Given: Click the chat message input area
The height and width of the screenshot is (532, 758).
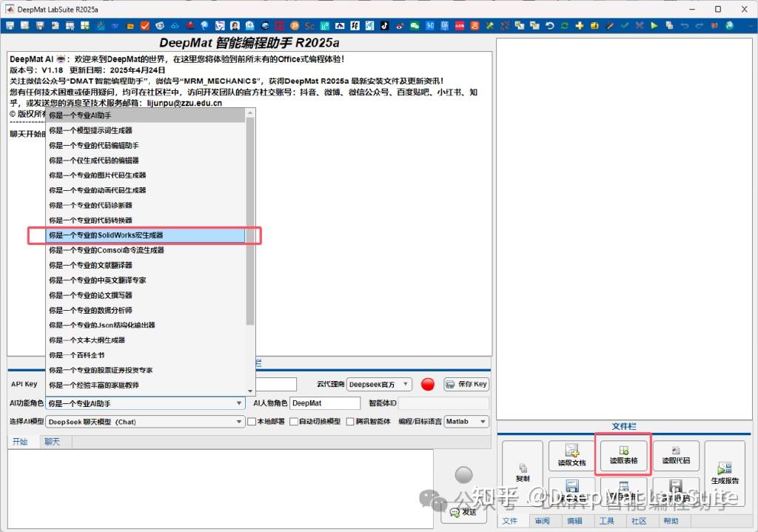Looking at the screenshot, I should coord(221,489).
